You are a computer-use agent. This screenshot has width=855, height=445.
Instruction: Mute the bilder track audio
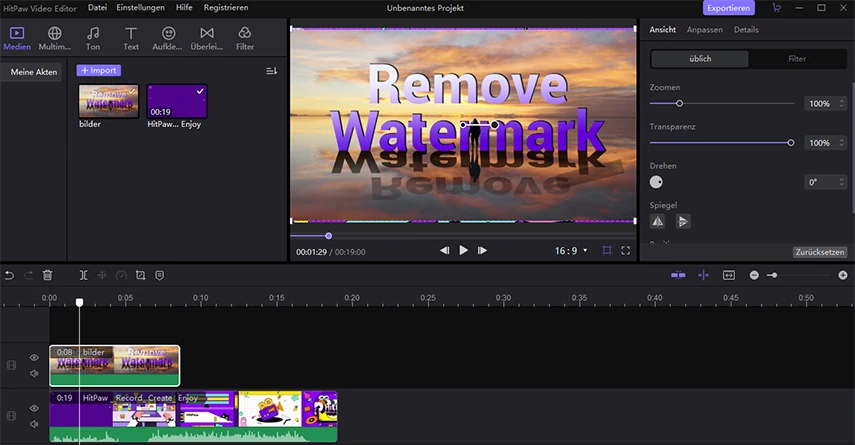click(34, 374)
